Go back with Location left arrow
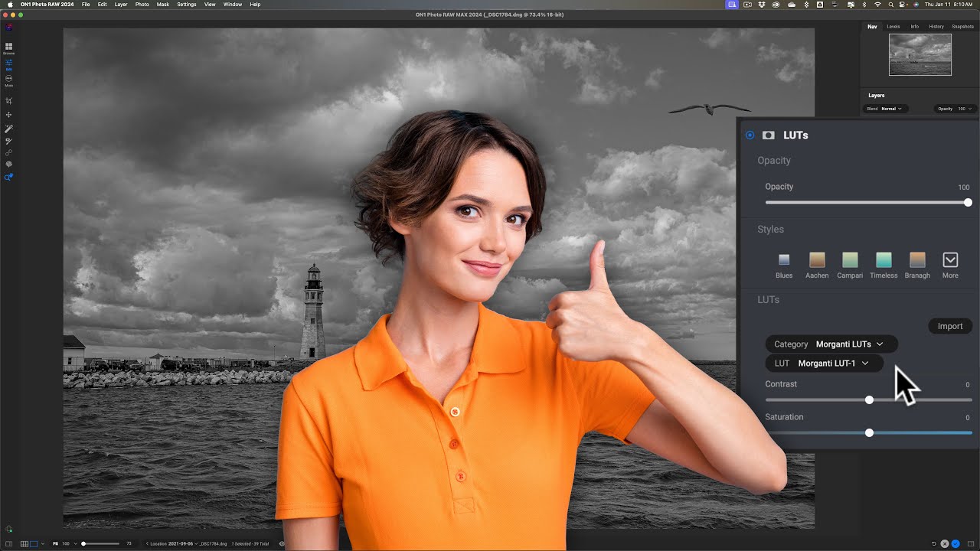This screenshot has width=980, height=551. [x=147, y=543]
